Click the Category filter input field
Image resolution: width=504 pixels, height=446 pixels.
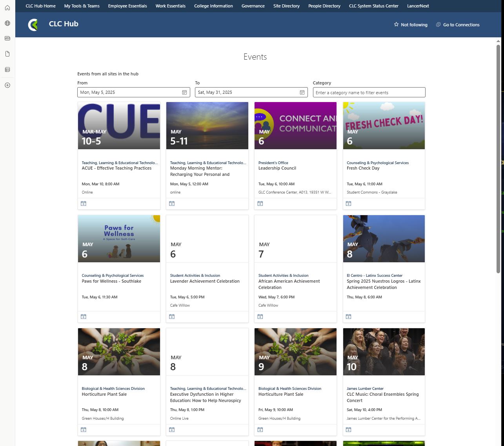pyautogui.click(x=369, y=93)
